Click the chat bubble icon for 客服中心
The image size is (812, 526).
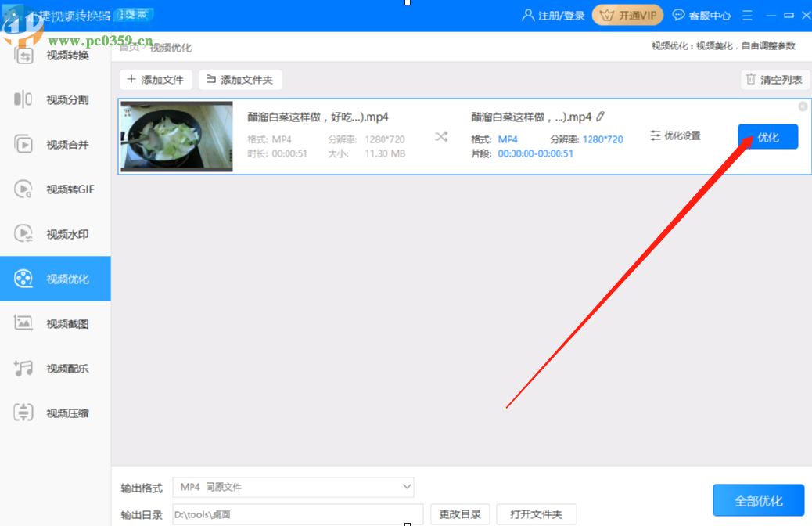678,15
